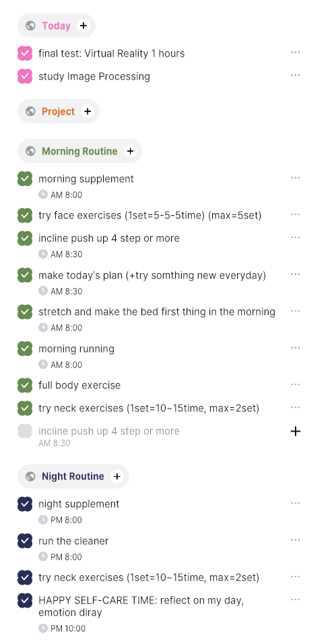Click the clock icon under morning supplement
336x644 pixels.
43,194
